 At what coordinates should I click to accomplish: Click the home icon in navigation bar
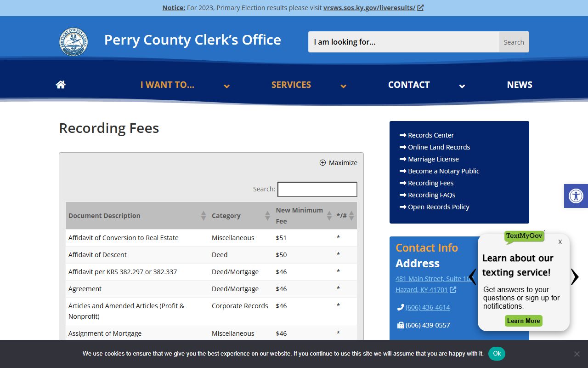click(x=61, y=85)
